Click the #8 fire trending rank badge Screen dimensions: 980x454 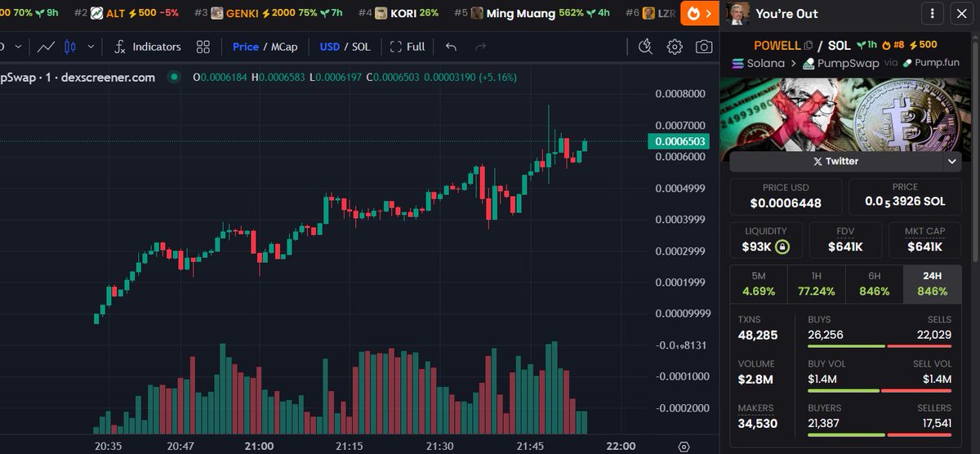(x=893, y=45)
